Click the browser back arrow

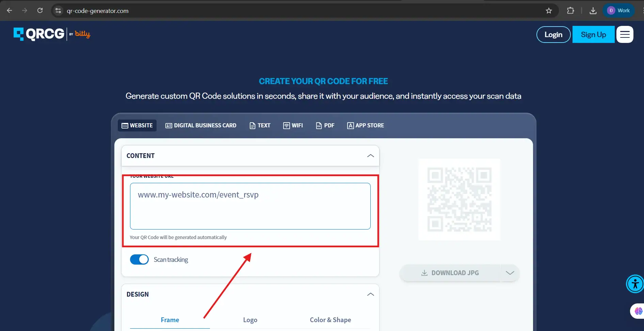pyautogui.click(x=10, y=11)
